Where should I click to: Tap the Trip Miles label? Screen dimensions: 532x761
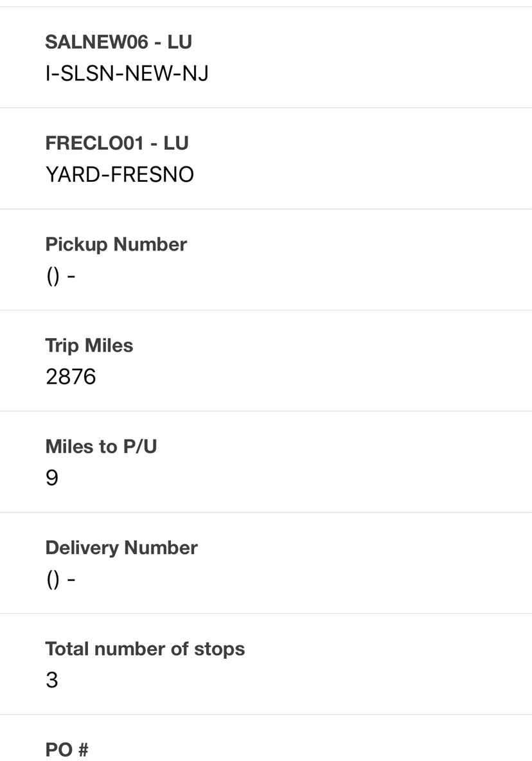pos(89,345)
